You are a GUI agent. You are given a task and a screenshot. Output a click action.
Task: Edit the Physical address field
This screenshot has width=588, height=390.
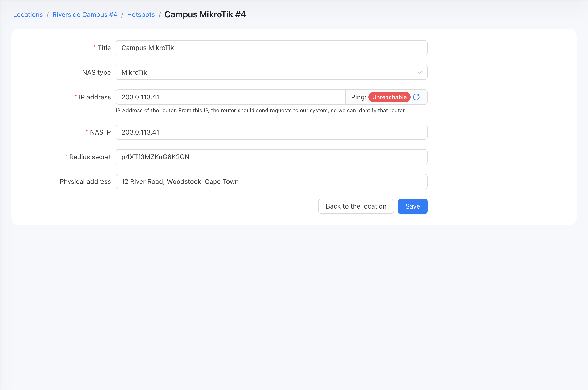(x=271, y=181)
